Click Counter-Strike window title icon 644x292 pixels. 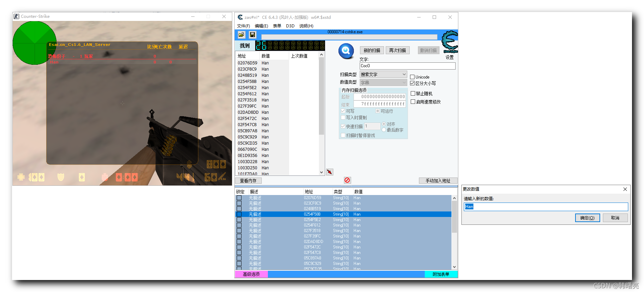16,16
